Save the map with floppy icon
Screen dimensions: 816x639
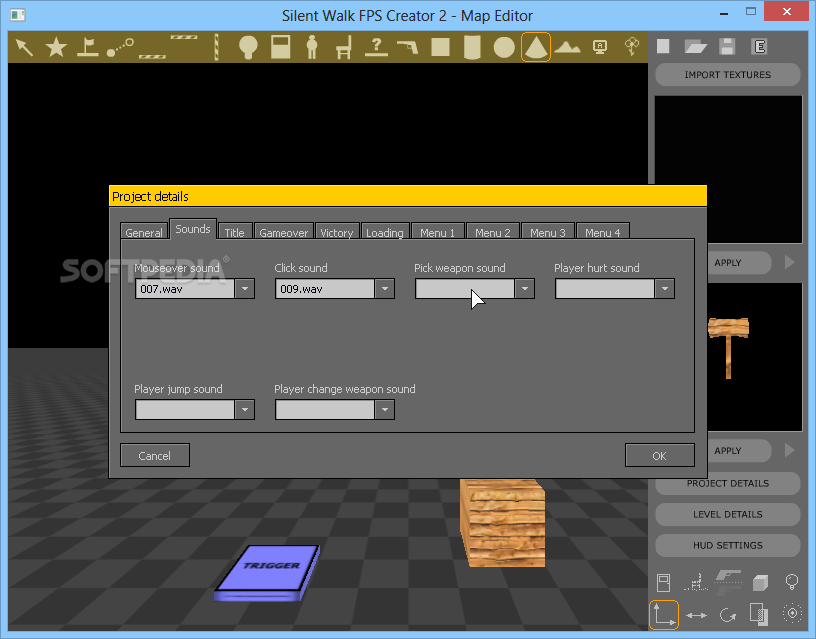727,46
